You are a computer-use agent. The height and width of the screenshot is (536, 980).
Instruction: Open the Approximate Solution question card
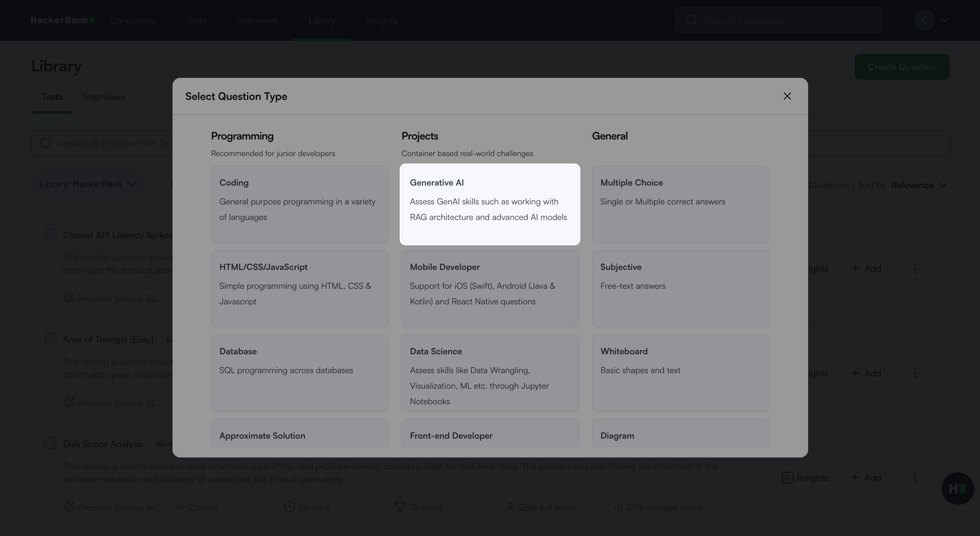coord(300,433)
